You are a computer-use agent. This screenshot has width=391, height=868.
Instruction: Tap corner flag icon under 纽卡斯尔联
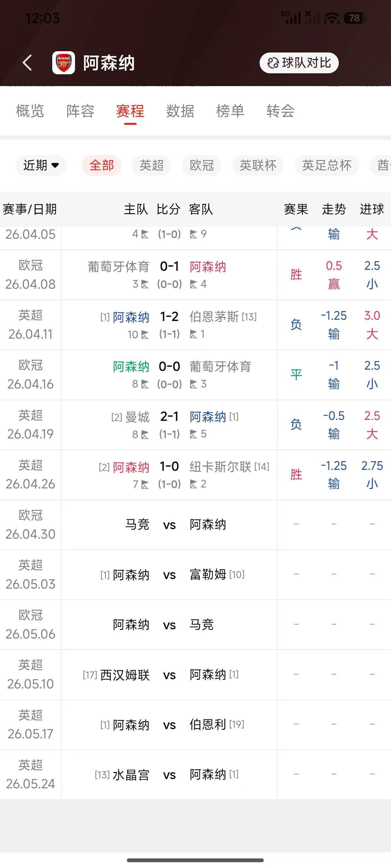click(193, 485)
